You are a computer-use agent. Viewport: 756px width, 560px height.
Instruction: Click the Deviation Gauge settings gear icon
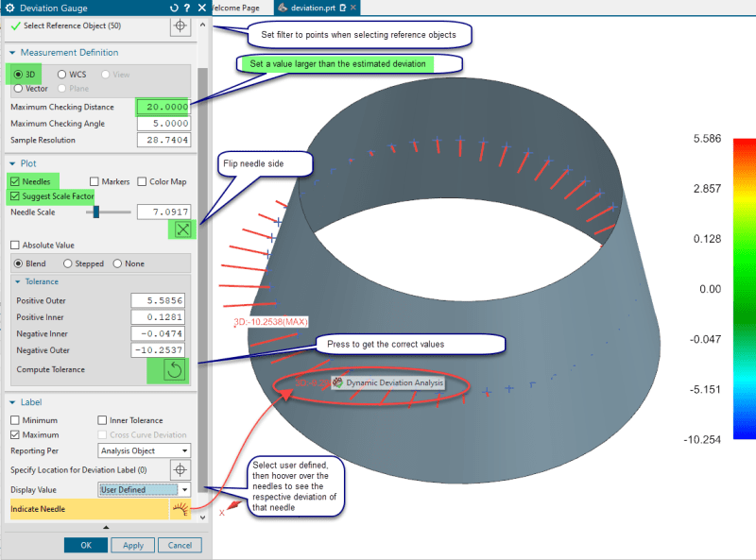click(x=9, y=8)
